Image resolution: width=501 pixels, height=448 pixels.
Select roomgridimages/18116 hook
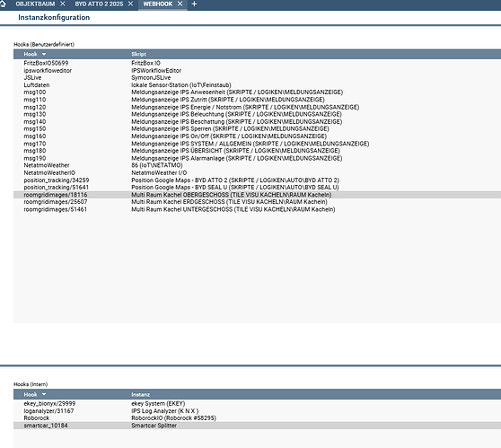56,195
